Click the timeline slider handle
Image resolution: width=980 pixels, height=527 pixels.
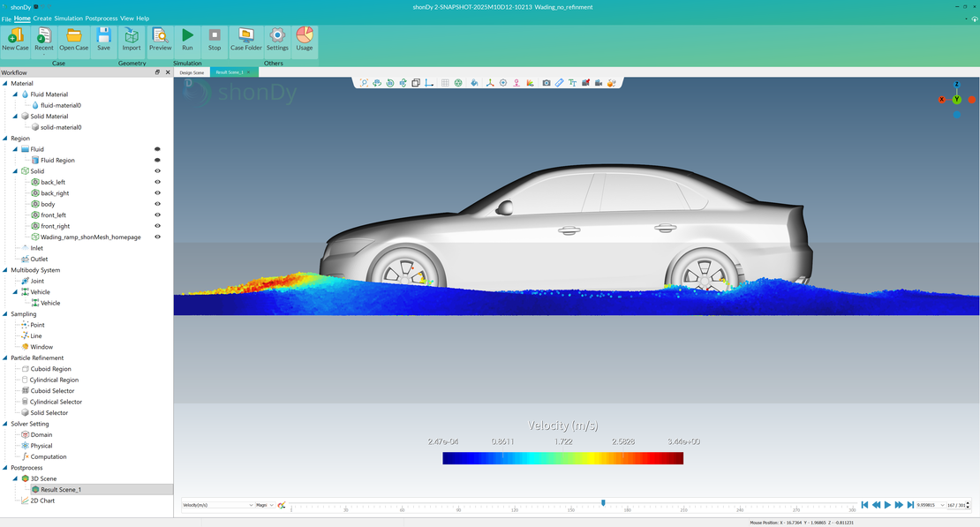click(x=603, y=503)
